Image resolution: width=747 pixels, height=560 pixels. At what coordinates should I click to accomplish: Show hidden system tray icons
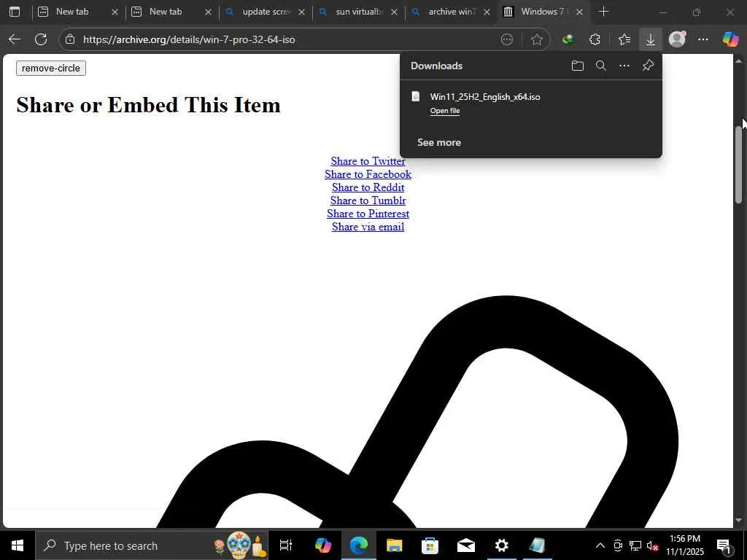pyautogui.click(x=600, y=545)
